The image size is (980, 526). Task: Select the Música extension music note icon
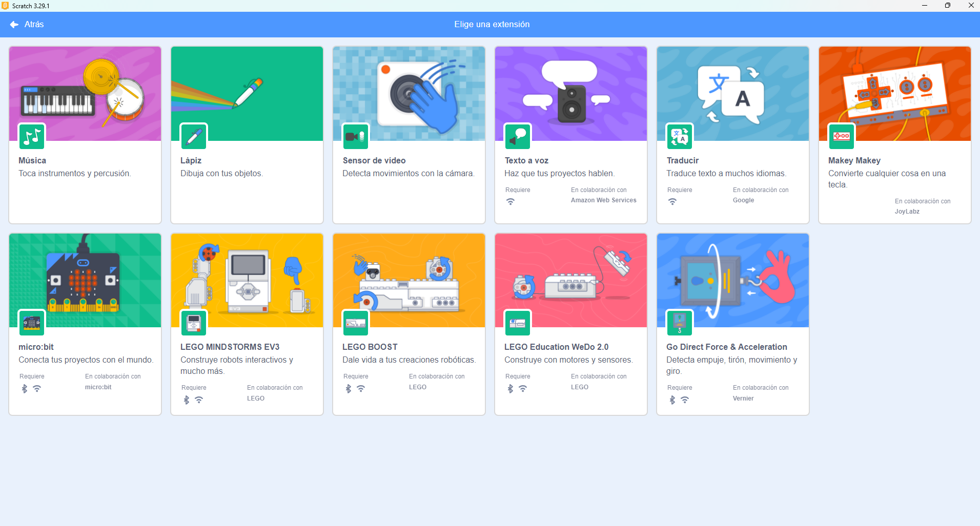pyautogui.click(x=32, y=136)
